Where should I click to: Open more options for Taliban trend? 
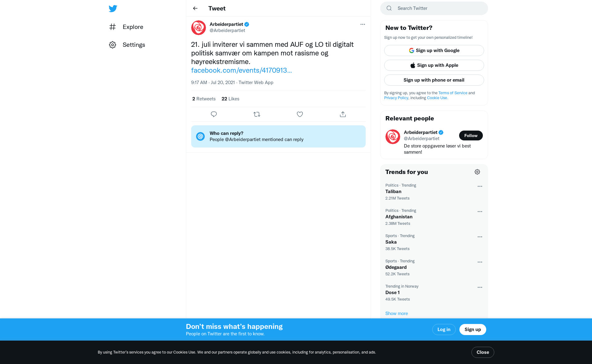coord(480,186)
